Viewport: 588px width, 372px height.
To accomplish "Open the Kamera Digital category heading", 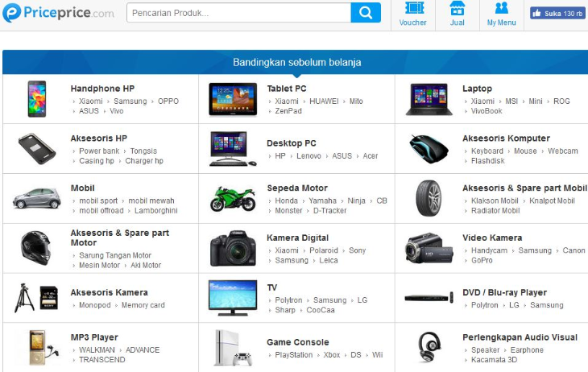I will 297,238.
